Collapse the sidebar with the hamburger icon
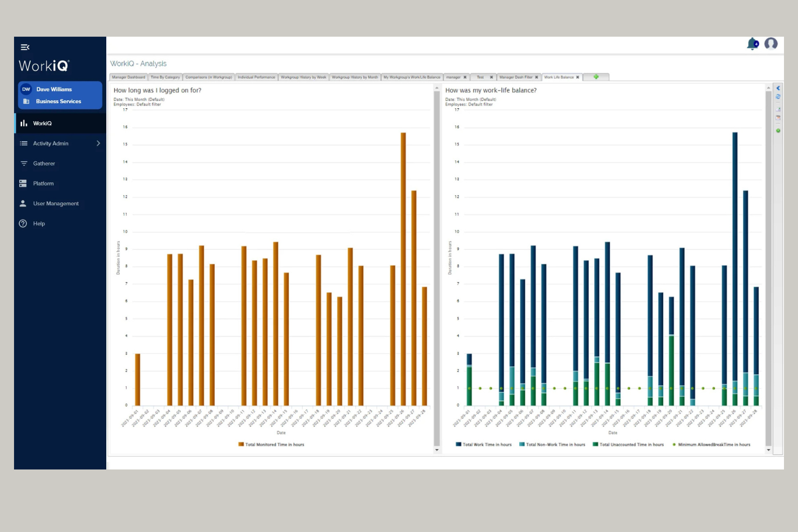 (25, 47)
